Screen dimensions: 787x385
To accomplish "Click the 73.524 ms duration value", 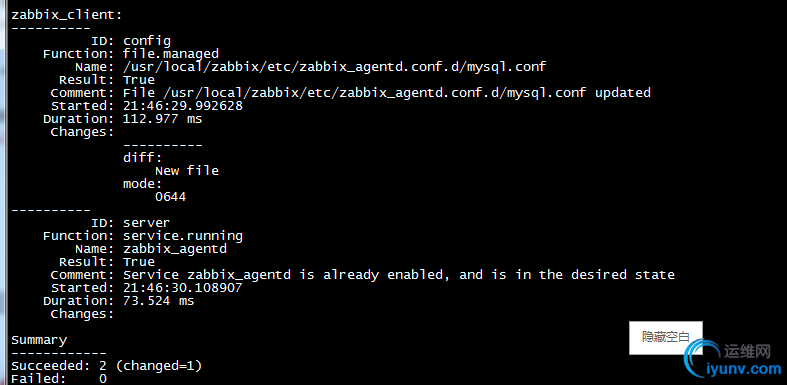I will (x=159, y=301).
